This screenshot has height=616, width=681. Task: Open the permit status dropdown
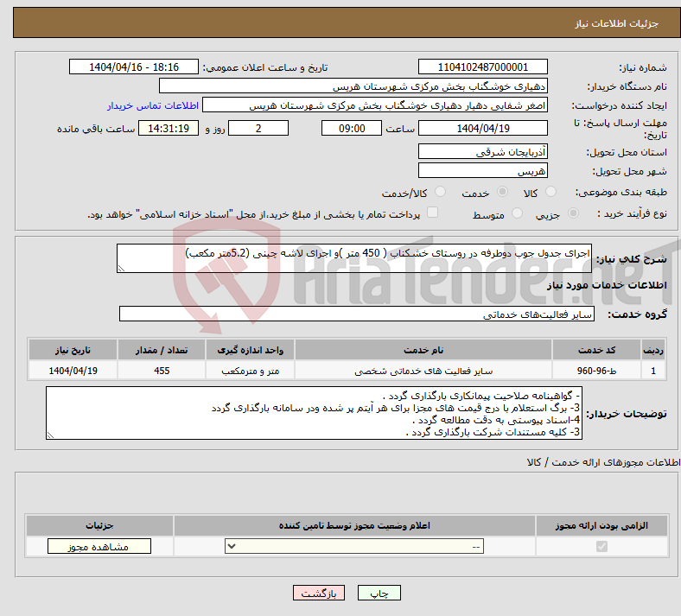click(x=354, y=546)
